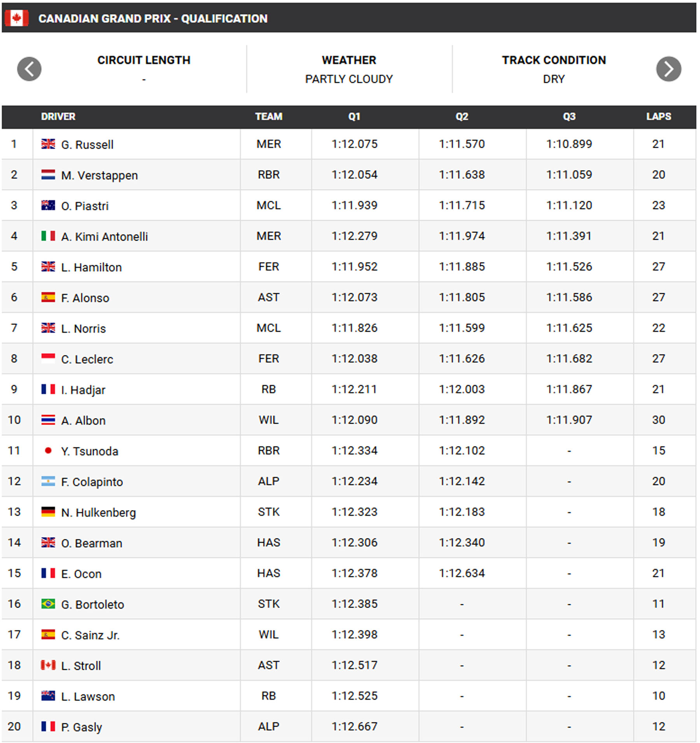Click the Thai flag beside A. Albon
This screenshot has width=700, height=743.
click(x=48, y=420)
